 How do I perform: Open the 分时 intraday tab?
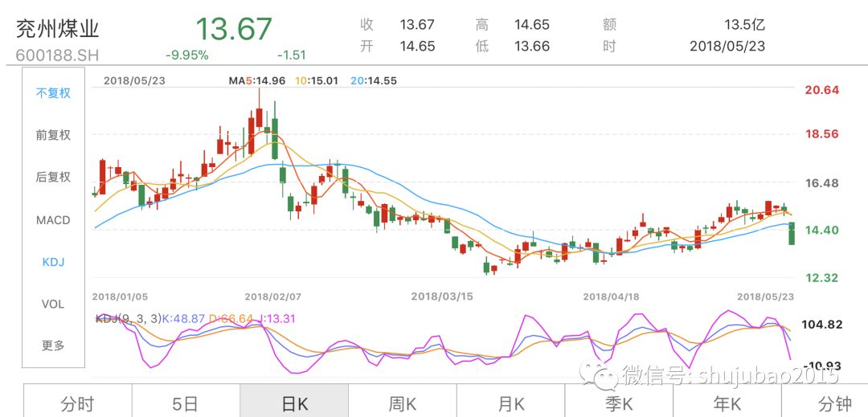click(77, 403)
